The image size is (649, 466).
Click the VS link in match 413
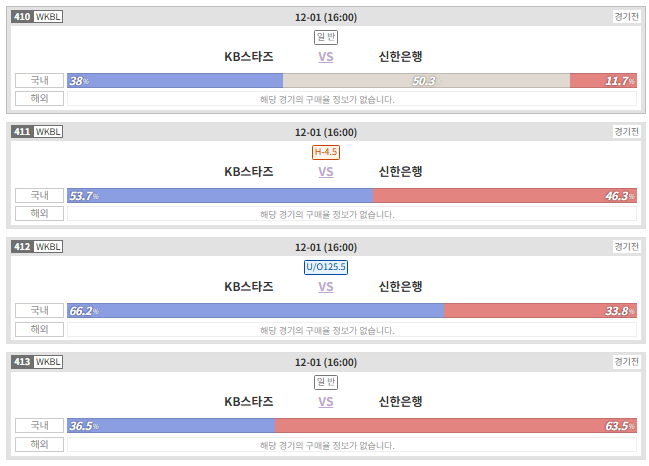tap(325, 402)
